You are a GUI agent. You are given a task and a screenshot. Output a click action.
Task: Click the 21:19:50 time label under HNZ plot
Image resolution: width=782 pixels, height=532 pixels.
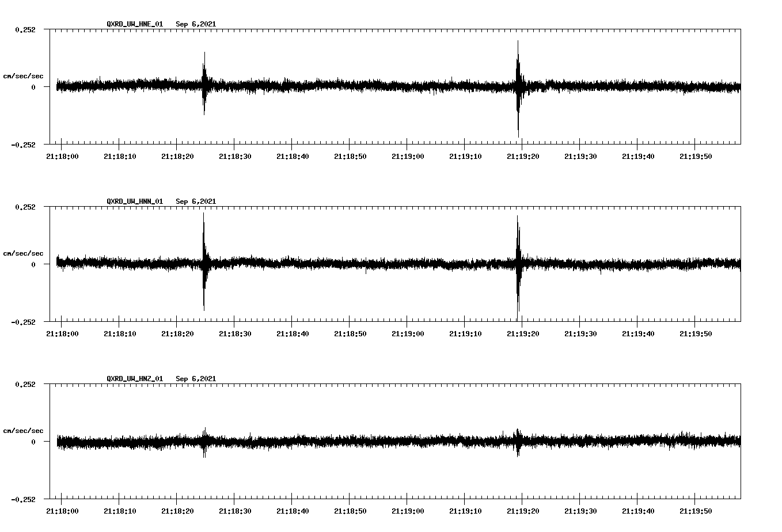click(x=696, y=511)
